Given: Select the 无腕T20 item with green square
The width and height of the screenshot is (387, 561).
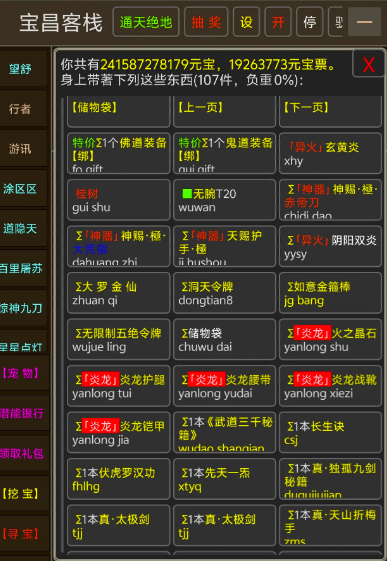Looking at the screenshot, I should 224,200.
